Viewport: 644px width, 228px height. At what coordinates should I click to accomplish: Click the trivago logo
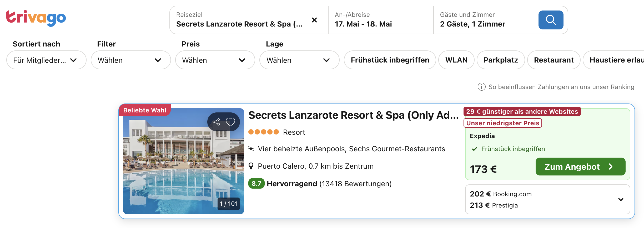pos(36,18)
